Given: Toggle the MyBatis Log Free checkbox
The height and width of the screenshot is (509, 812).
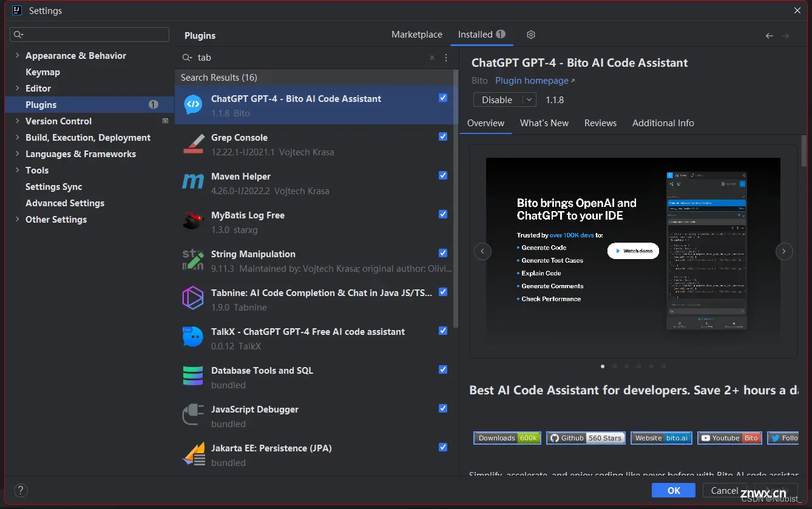Looking at the screenshot, I should click(443, 214).
